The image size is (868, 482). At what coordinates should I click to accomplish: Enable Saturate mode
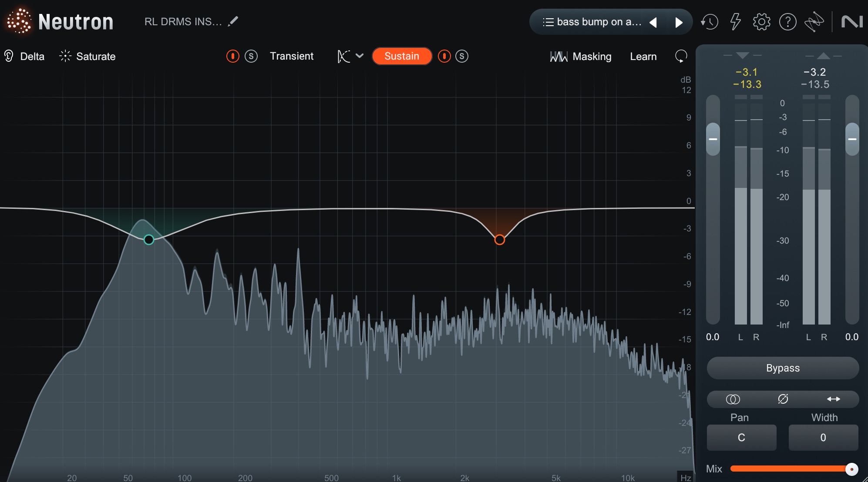[87, 56]
